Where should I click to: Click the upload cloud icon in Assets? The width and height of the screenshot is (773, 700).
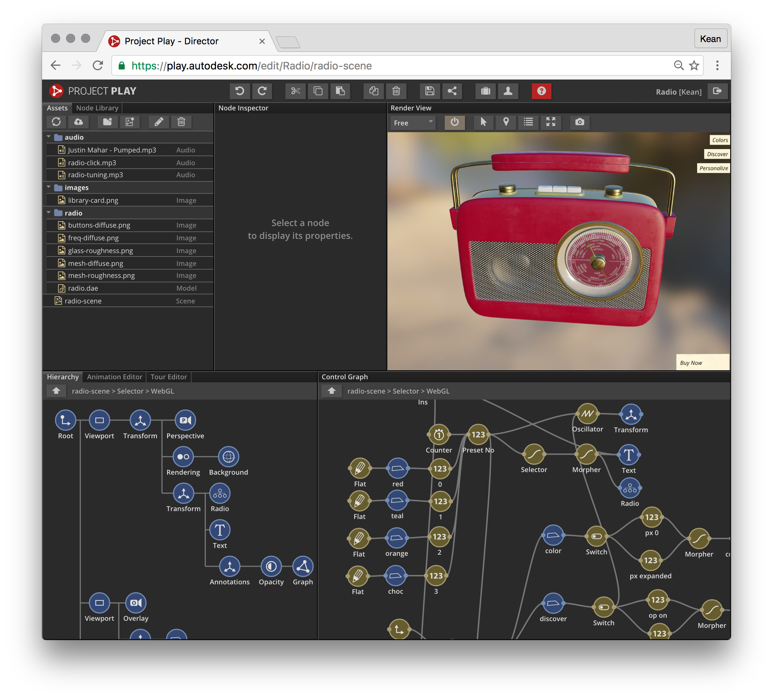click(79, 122)
